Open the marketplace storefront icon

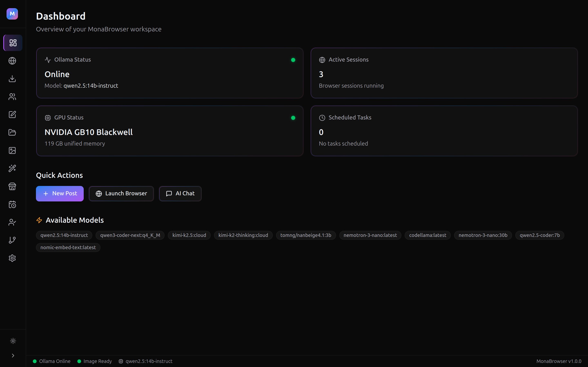point(12,186)
